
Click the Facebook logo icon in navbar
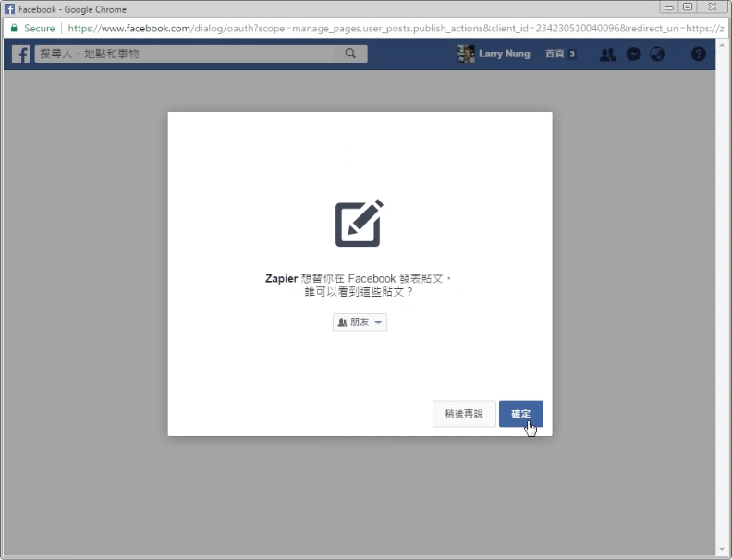(20, 55)
